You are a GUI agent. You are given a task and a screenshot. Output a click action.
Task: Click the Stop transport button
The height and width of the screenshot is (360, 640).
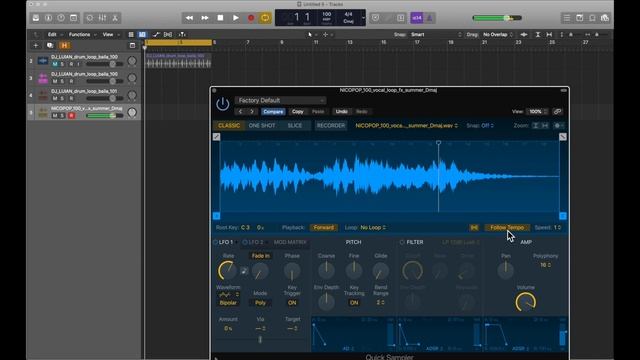point(220,18)
